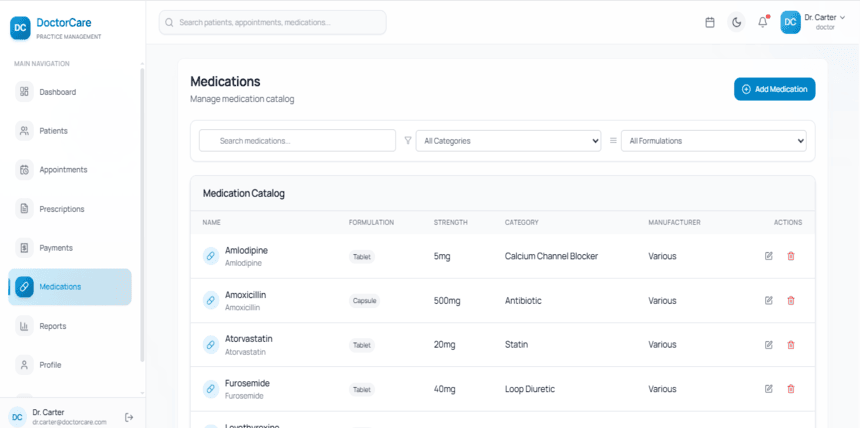The image size is (860, 428).
Task: Open Prescriptions in the sidebar
Action: pos(61,209)
